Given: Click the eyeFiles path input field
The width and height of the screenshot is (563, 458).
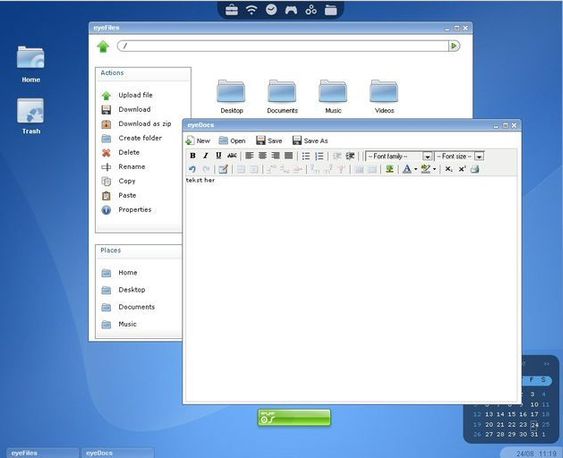Looking at the screenshot, I should coord(283,46).
